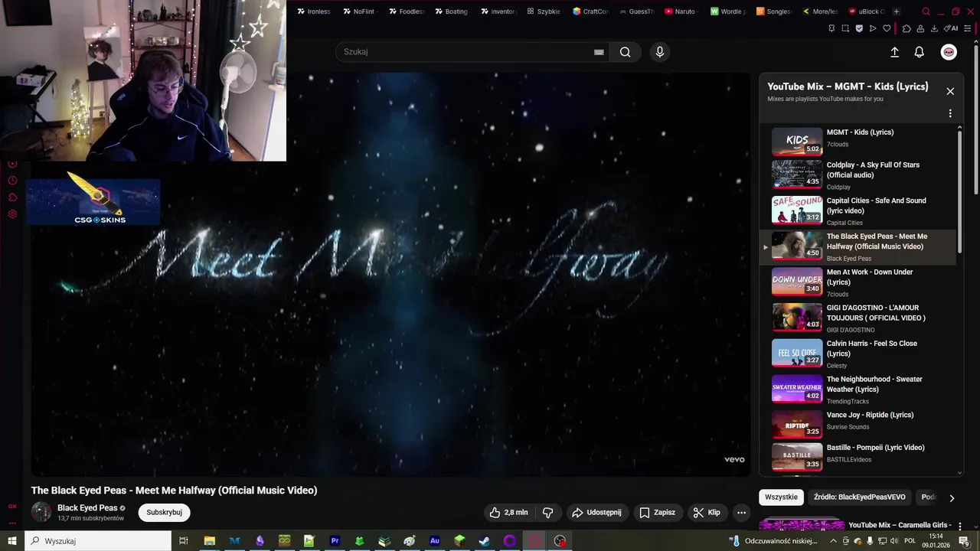Open the ad blocker shield icon
Image resolution: width=980 pixels, height=551 pixels.
pyautogui.click(x=859, y=28)
